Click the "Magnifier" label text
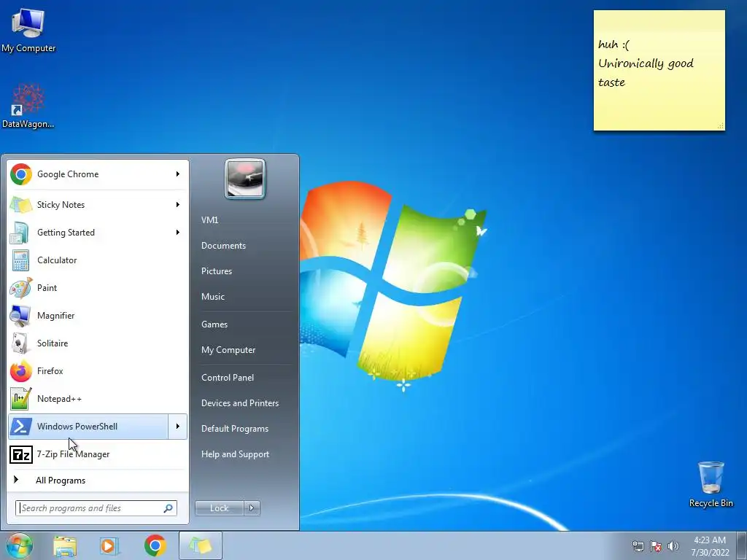 click(55, 315)
